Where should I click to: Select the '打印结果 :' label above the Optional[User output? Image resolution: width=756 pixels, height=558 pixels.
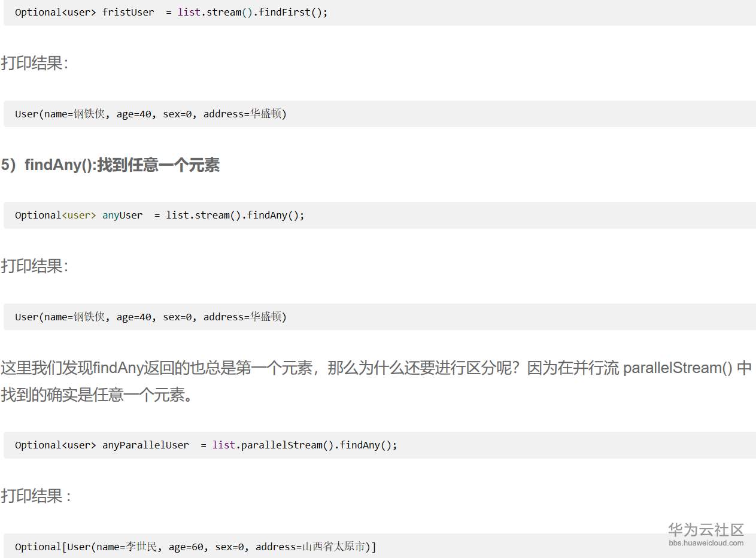tap(36, 496)
